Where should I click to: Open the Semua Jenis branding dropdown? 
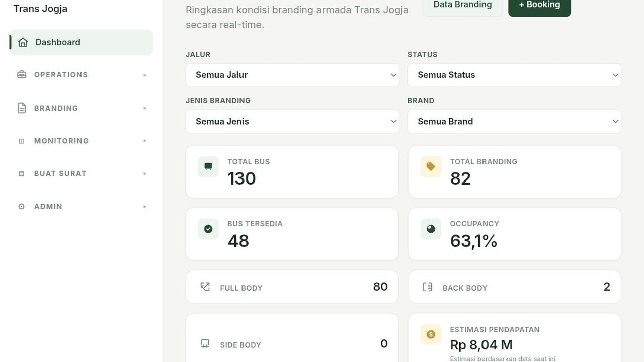click(x=292, y=121)
